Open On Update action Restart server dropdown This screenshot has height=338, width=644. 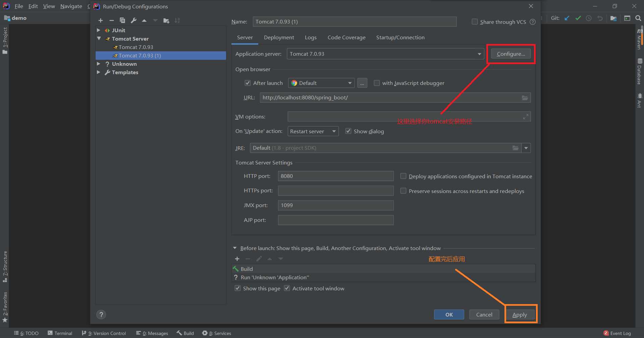coord(313,131)
